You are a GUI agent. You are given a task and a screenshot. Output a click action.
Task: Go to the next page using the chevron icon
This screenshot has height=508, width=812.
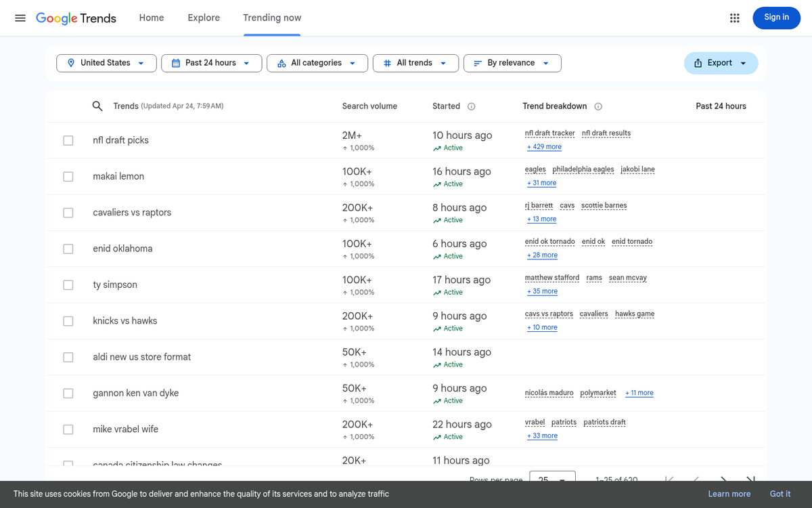[x=723, y=480]
